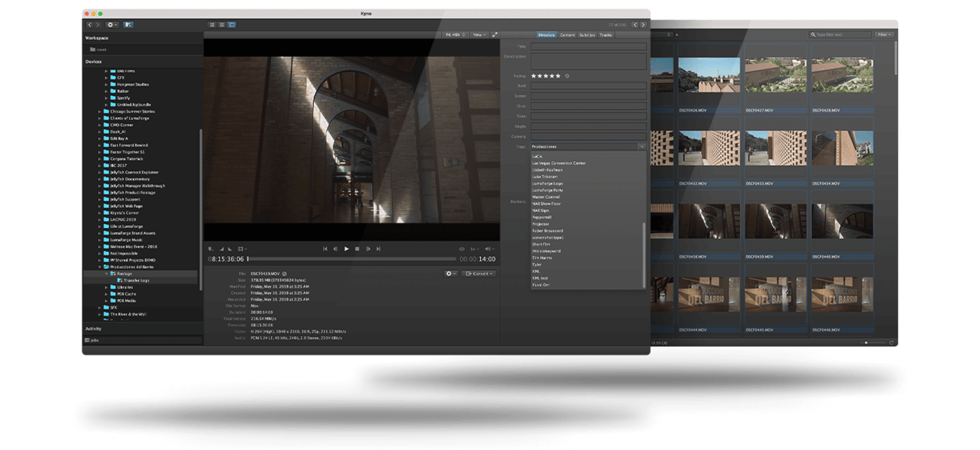Set rating to five stars
The image size is (980, 450).
click(x=559, y=76)
